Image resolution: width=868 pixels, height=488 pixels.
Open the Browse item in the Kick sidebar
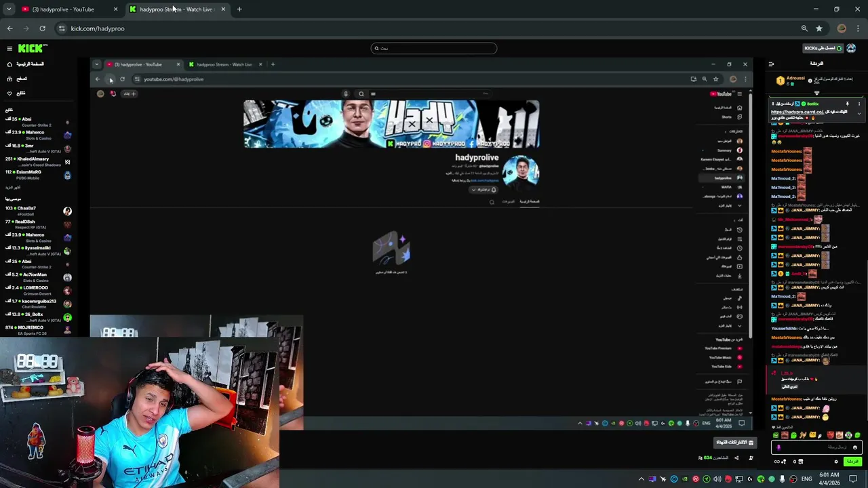[17, 79]
